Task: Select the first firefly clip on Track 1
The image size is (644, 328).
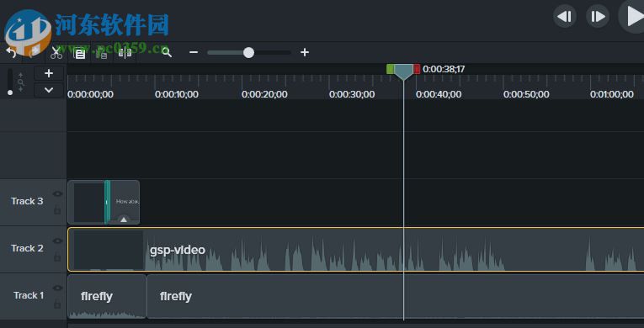Action: point(107,296)
